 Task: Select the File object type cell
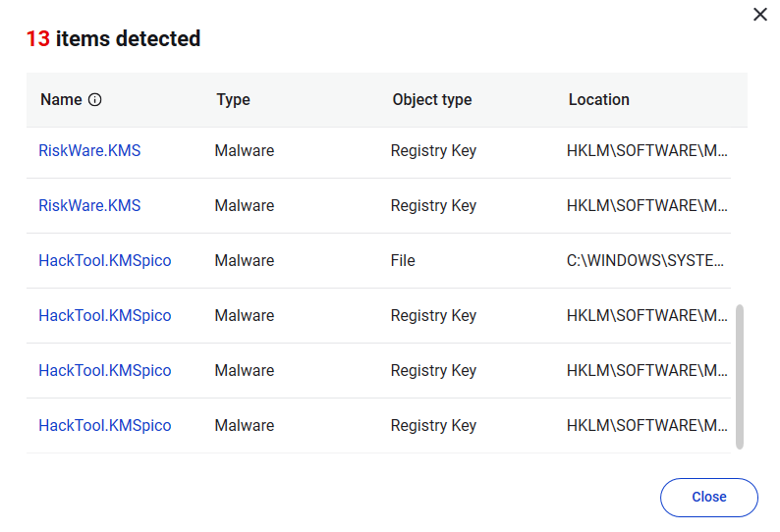point(403,261)
